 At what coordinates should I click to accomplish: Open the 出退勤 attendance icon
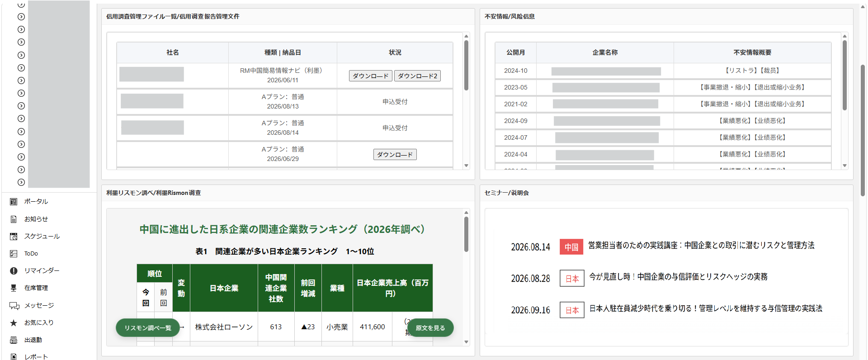point(14,340)
